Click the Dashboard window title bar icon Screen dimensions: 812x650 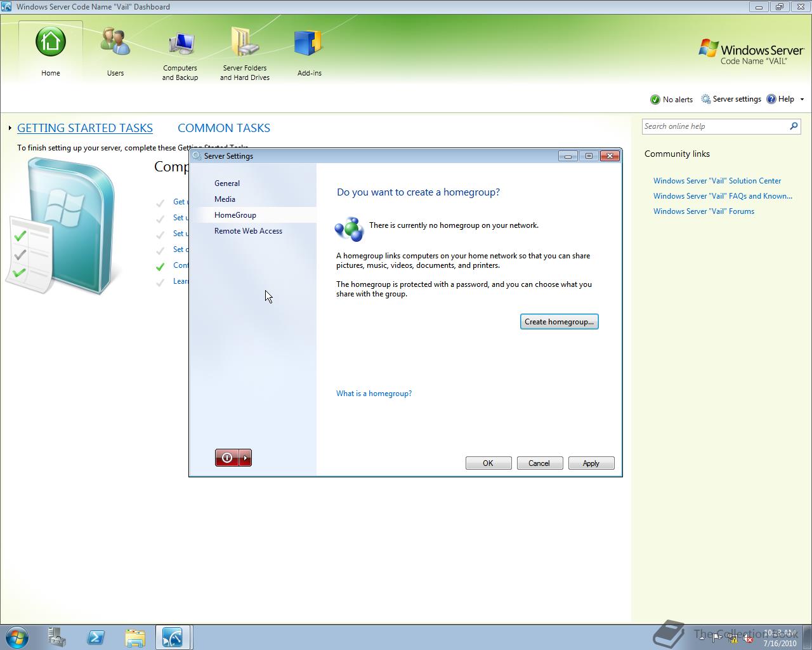tap(6, 7)
